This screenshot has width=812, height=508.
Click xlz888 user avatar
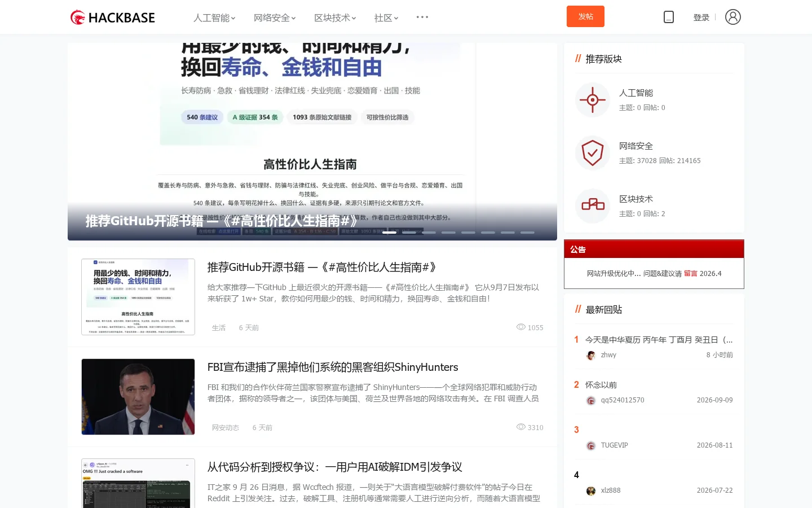591,491
